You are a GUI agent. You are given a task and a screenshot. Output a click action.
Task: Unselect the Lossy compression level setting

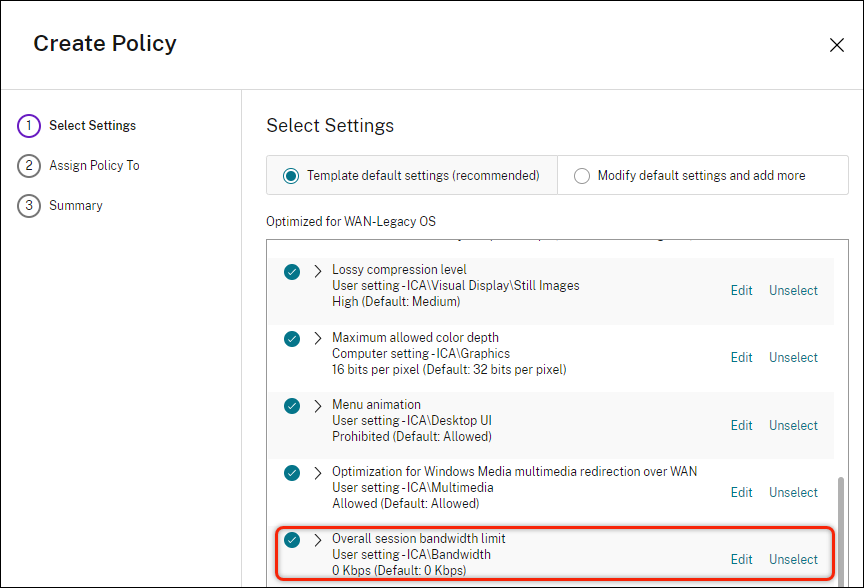pos(793,290)
